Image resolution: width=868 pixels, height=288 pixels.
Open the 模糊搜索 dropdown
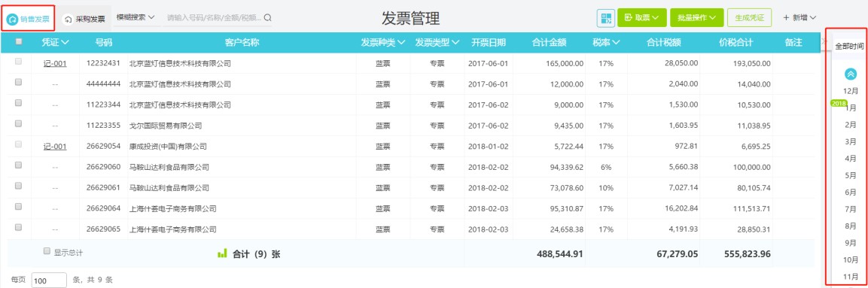click(x=135, y=18)
